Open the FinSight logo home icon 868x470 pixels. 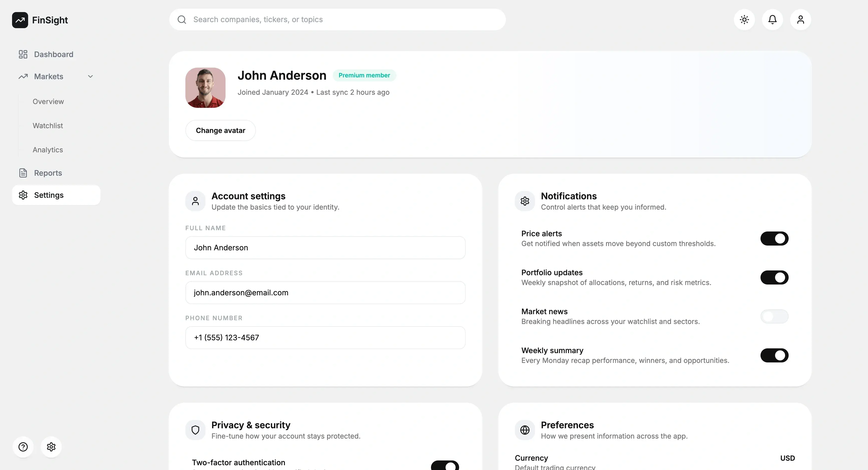click(x=20, y=20)
